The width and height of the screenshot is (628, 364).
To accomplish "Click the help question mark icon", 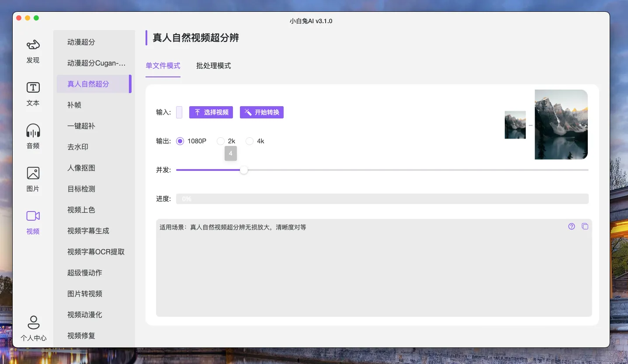I will [x=572, y=226].
